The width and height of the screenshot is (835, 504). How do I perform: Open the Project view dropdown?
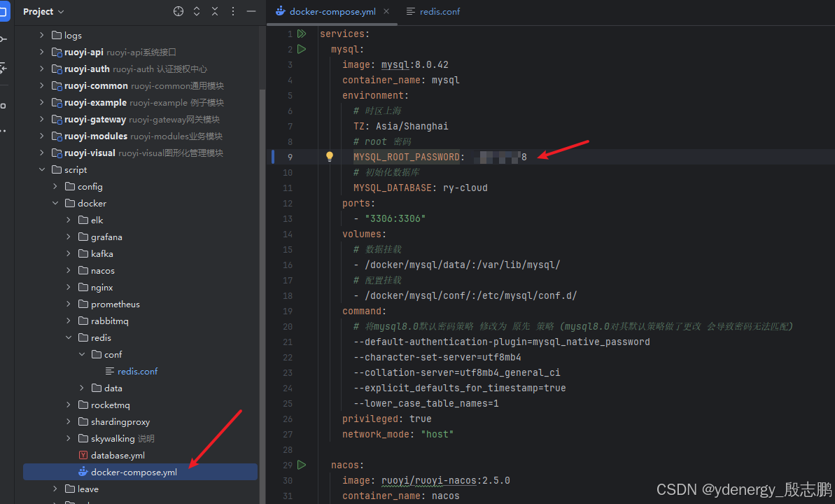(43, 11)
